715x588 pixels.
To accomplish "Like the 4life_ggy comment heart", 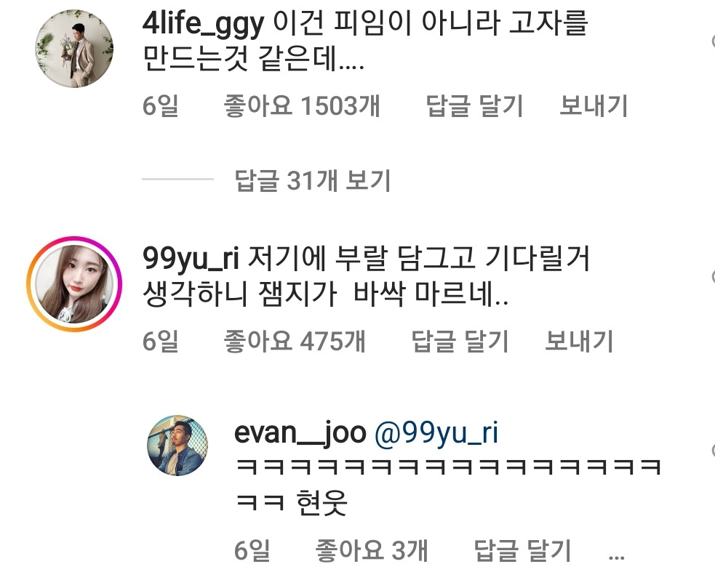I will [x=713, y=42].
